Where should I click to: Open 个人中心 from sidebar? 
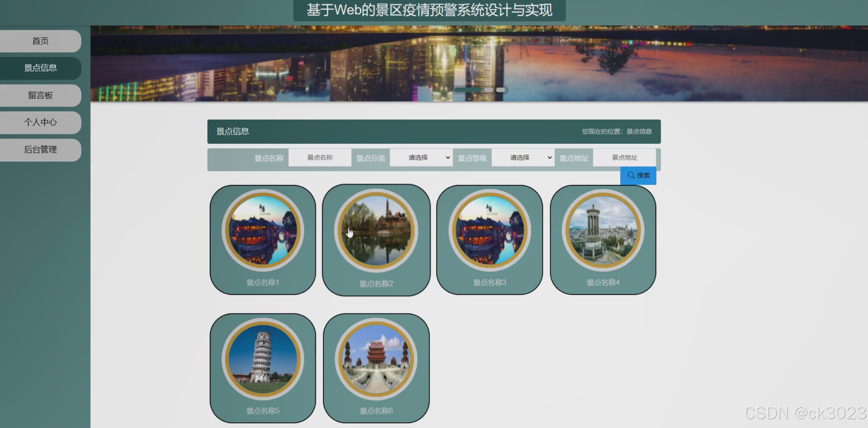point(40,122)
